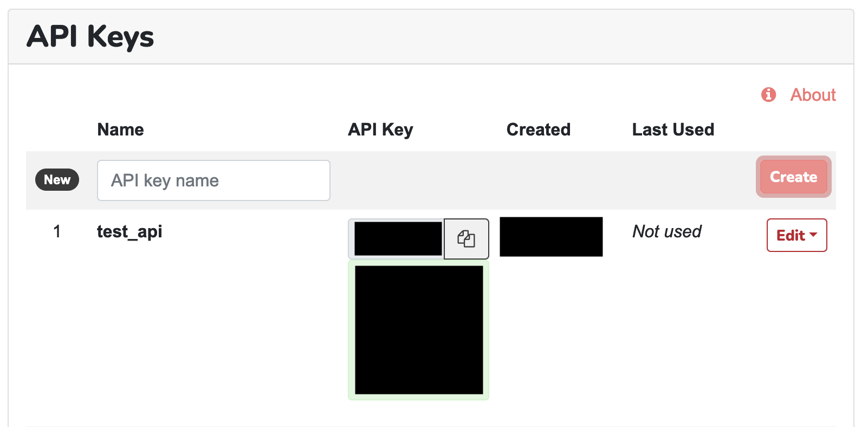Click the New badge

pos(57,179)
